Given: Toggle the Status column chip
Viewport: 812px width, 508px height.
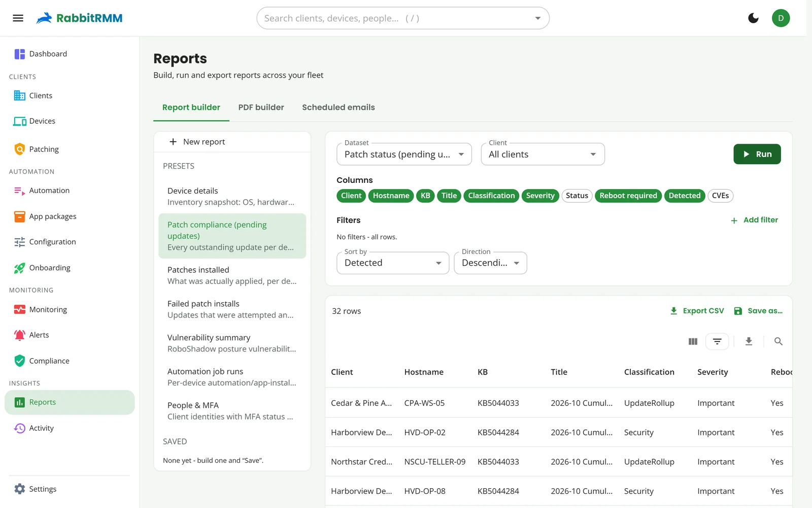Looking at the screenshot, I should point(577,196).
